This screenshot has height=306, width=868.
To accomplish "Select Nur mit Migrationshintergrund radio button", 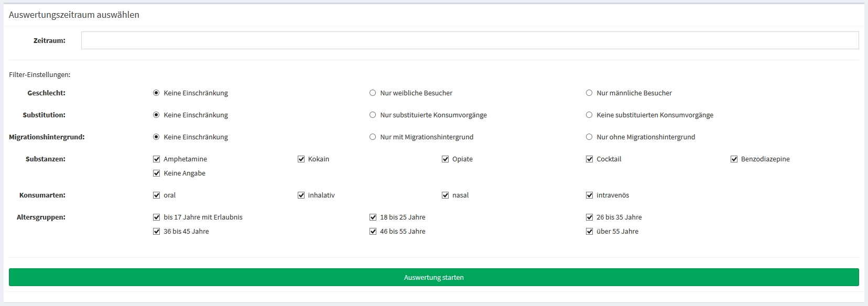I will 373,137.
